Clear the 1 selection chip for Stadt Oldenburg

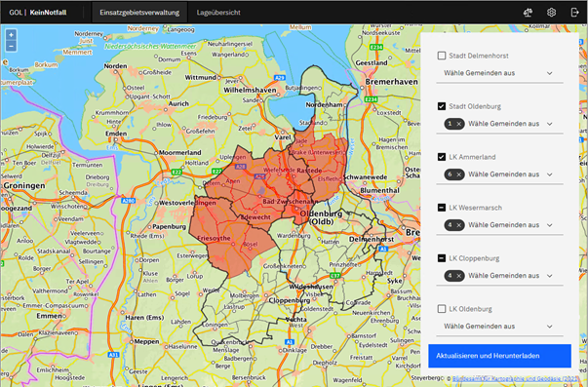(458, 124)
